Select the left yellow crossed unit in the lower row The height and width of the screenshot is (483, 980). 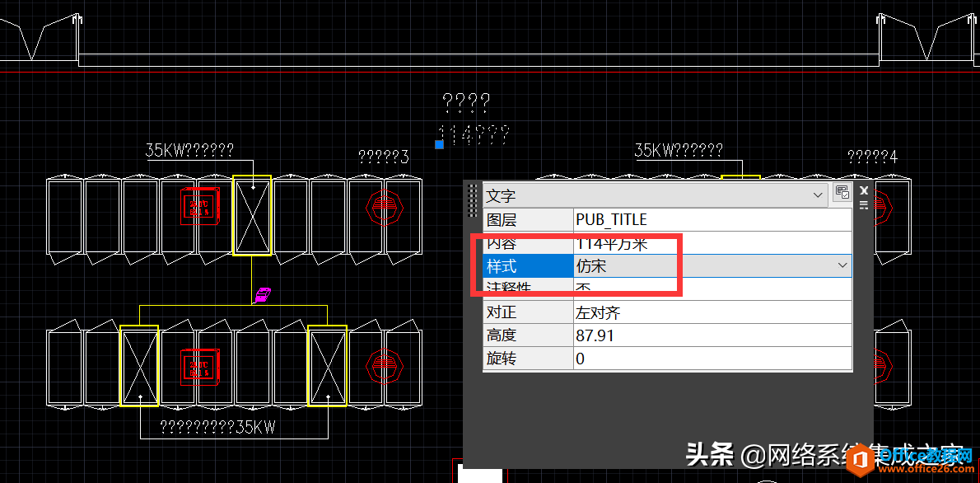(138, 365)
